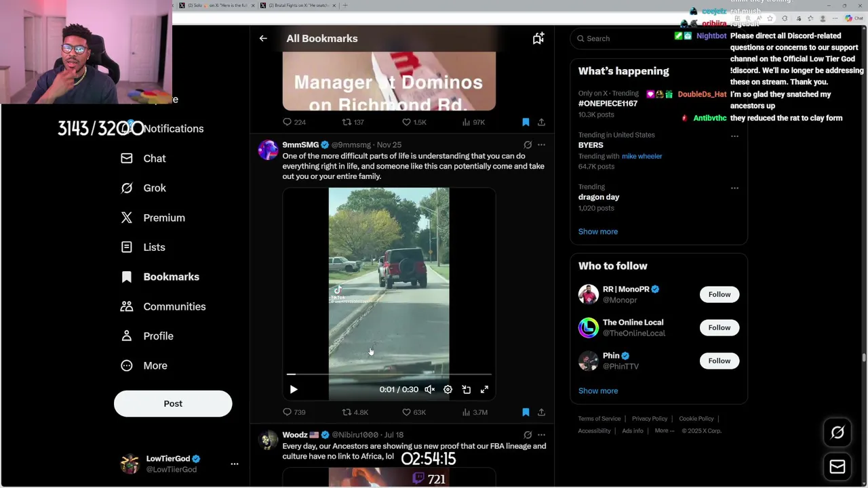
Task: Open more options for dragon day trend
Action: [x=734, y=188]
